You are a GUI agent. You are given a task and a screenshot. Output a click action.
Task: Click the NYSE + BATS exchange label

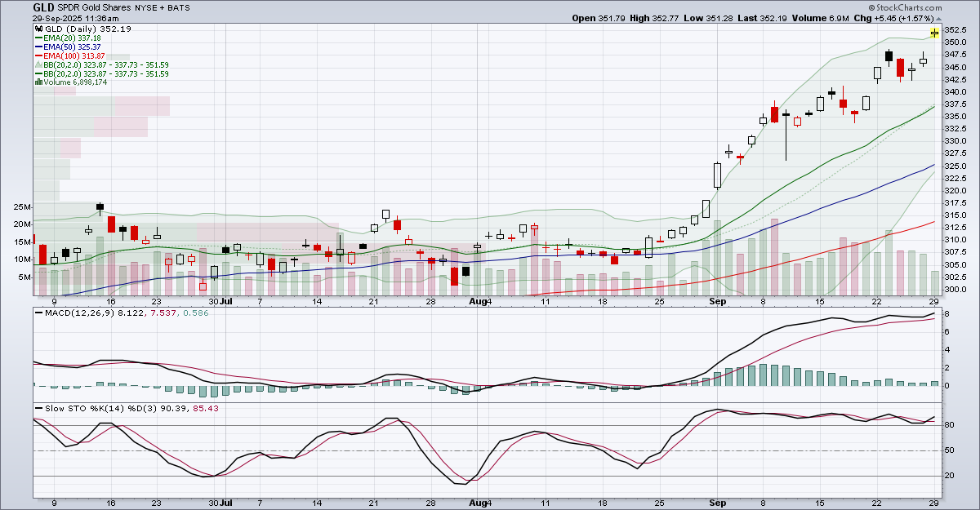click(x=161, y=7)
